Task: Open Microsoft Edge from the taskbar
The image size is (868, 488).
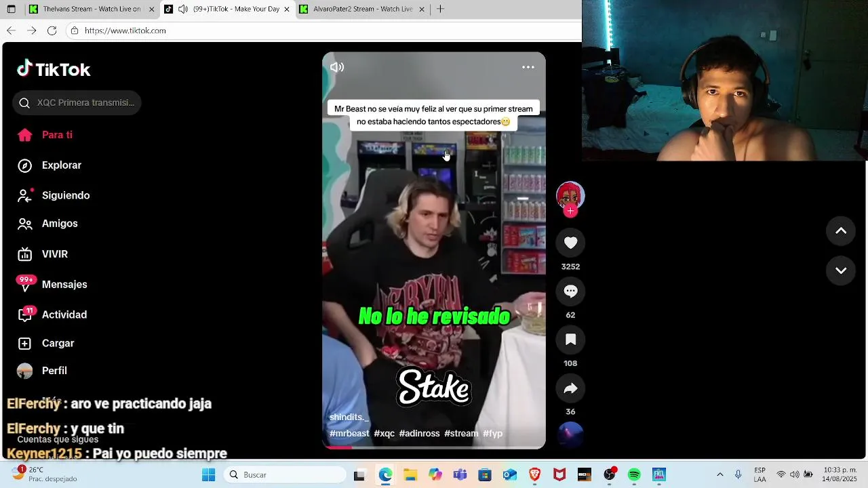Action: point(385,474)
